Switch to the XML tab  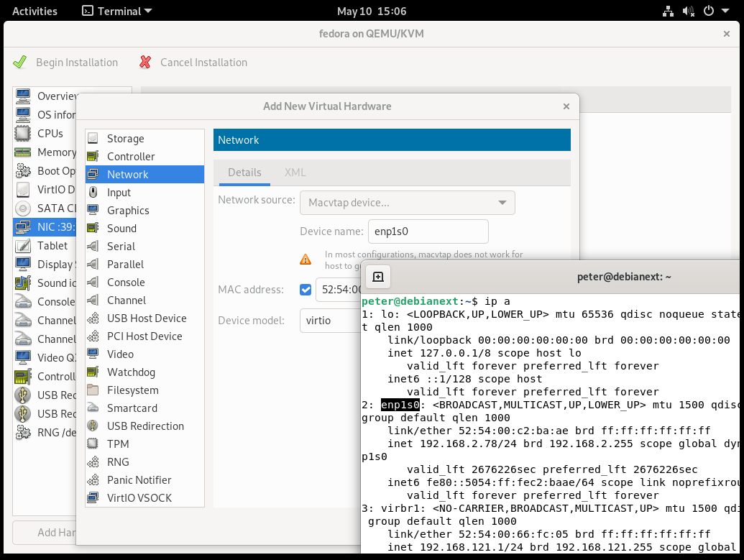click(x=295, y=173)
